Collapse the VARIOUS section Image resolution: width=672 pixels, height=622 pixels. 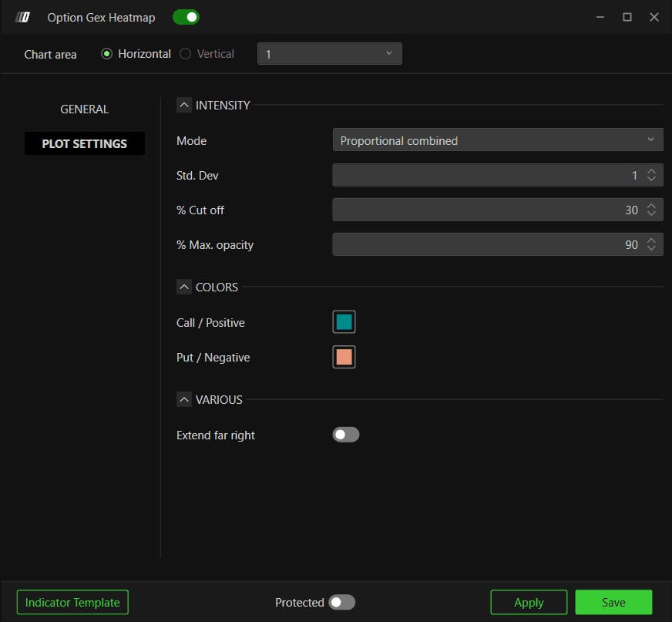pyautogui.click(x=184, y=399)
